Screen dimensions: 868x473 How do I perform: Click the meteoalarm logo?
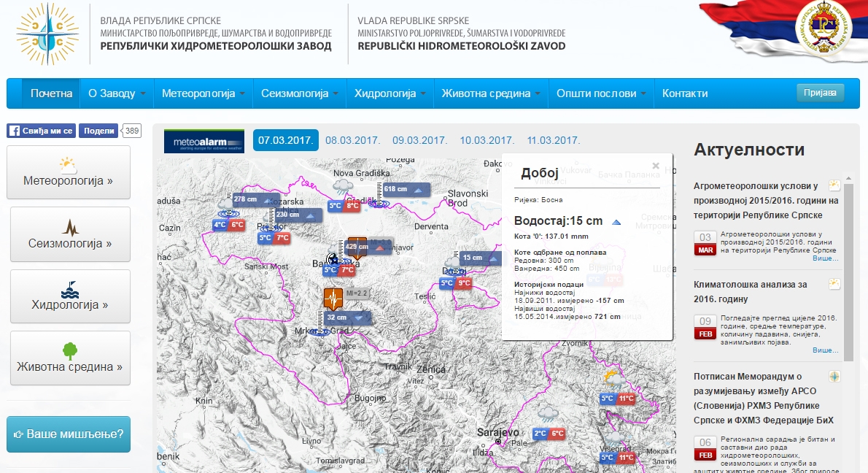tap(204, 141)
